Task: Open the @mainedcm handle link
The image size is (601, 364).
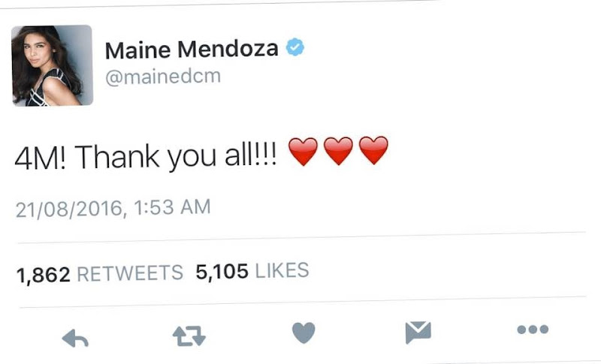Action: (163, 77)
